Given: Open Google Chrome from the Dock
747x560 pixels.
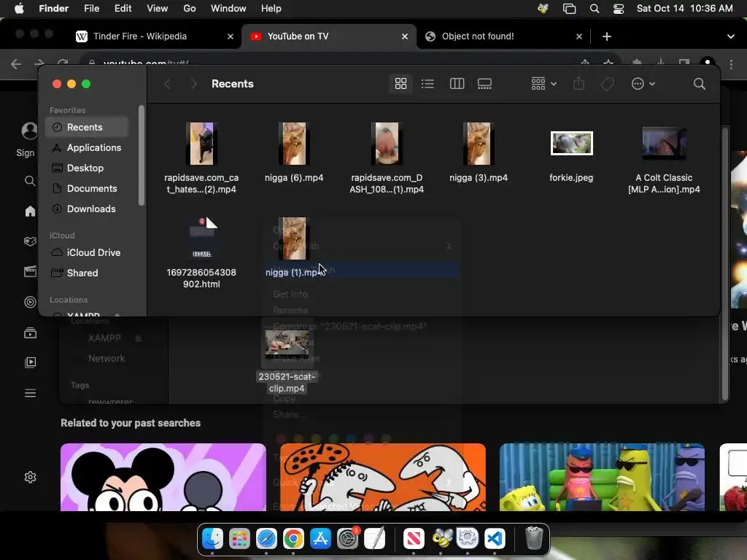Looking at the screenshot, I should (293, 539).
